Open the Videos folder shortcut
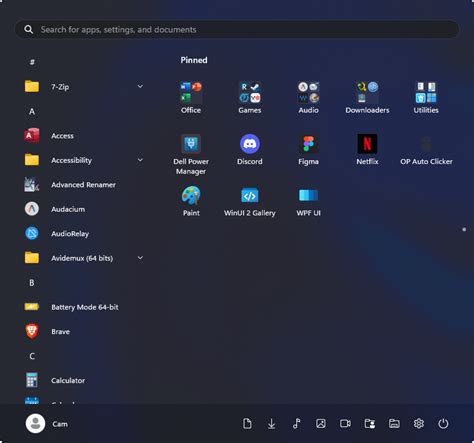The height and width of the screenshot is (443, 474). [345, 424]
